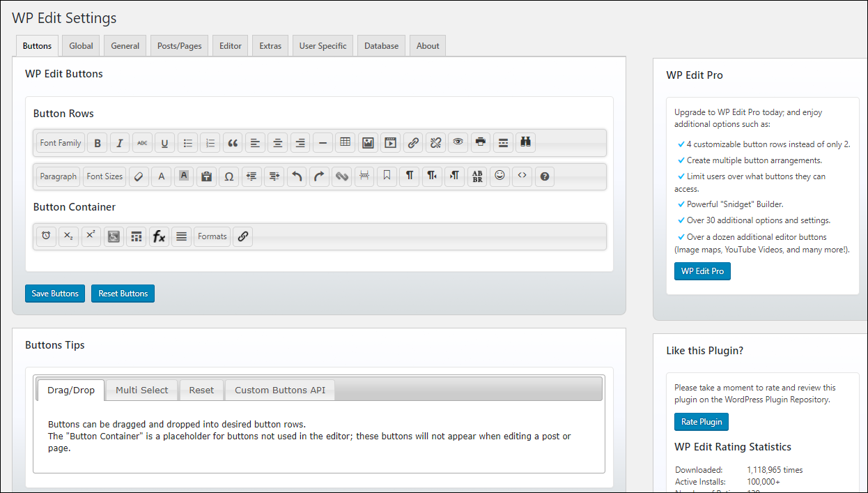Click the accessibility wheelchair button
Image resolution: width=868 pixels, height=493 pixels.
pyautogui.click(x=114, y=236)
